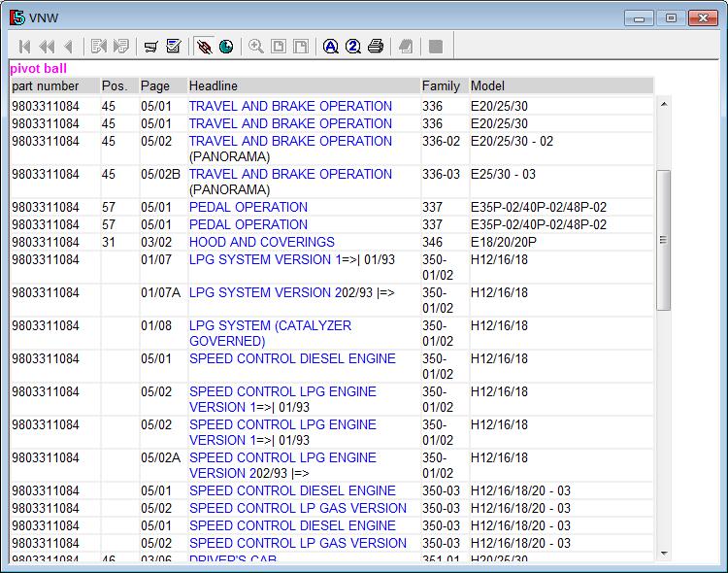Open the search '2' magnifier icon
This screenshot has height=573, width=728.
coord(353,47)
